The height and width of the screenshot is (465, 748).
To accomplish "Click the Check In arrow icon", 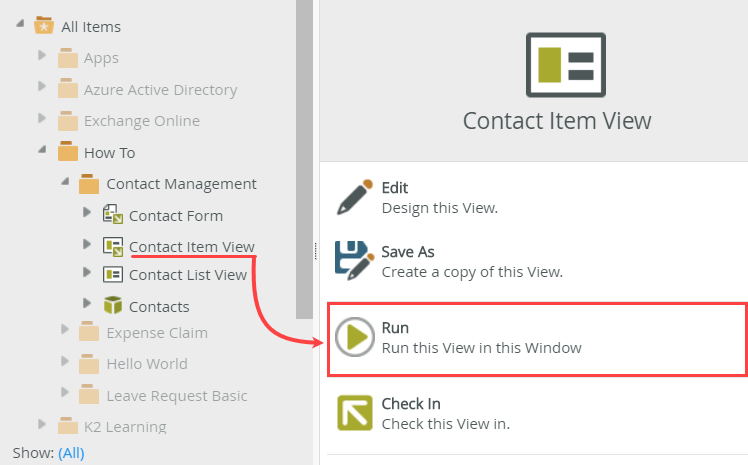I will coord(355,413).
